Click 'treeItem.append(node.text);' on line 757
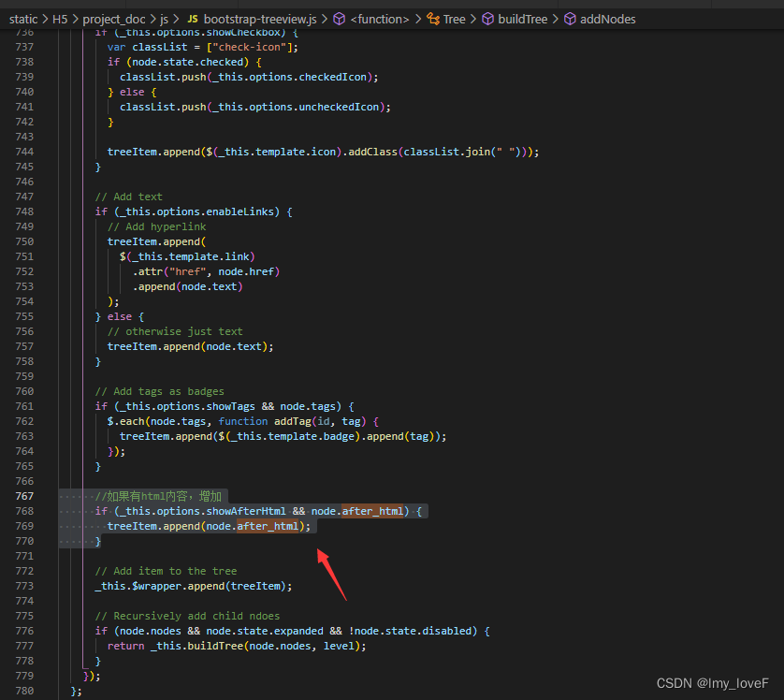 [x=191, y=346]
